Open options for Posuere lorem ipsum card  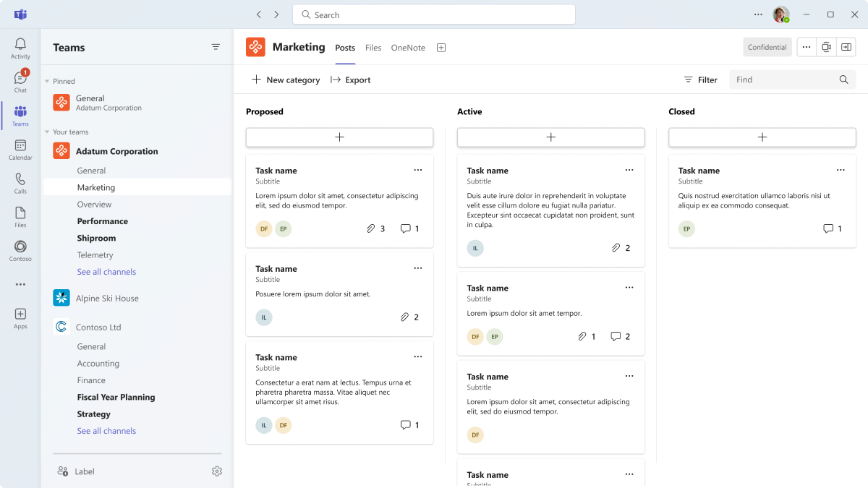418,268
